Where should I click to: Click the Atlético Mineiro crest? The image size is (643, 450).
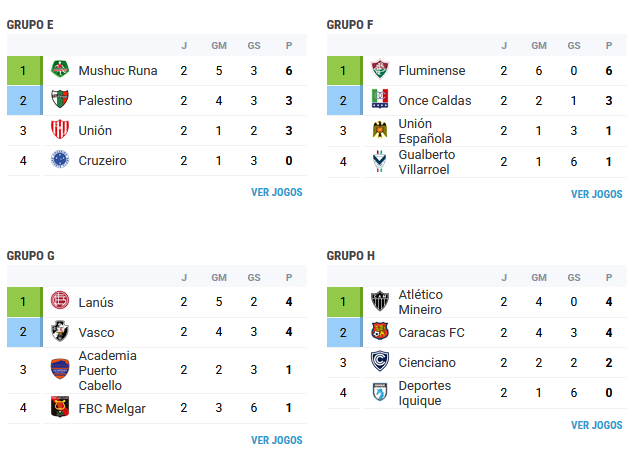click(x=380, y=301)
